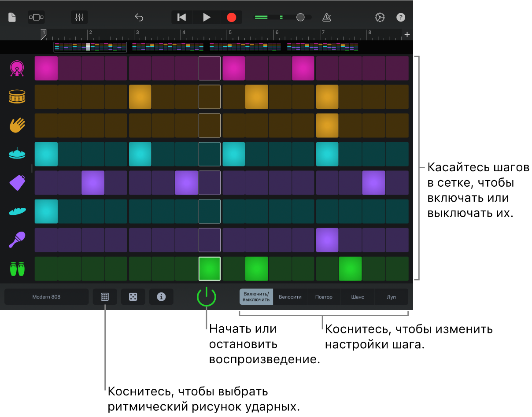Screen dimensions: 532x417
Task: Toggle the metronome
Action: (326, 18)
